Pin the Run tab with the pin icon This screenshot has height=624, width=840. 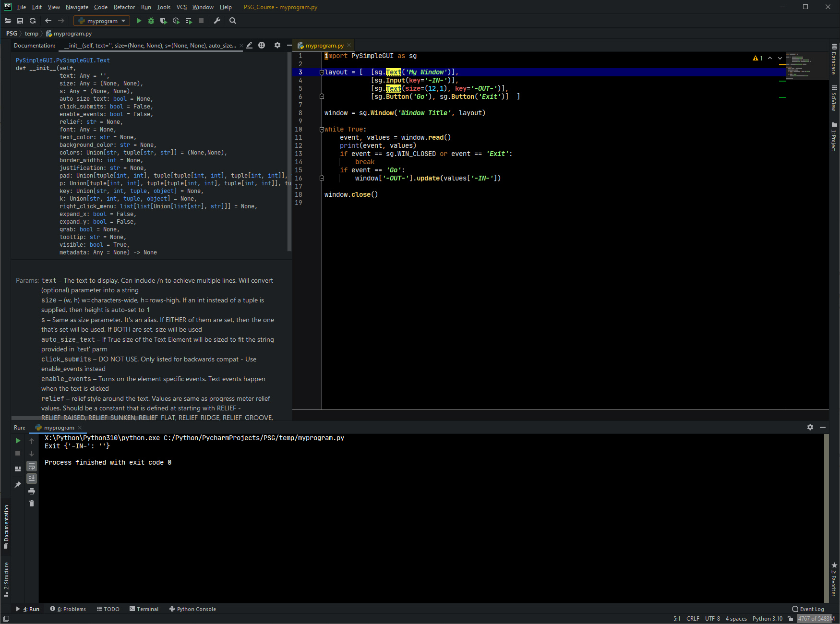18,485
